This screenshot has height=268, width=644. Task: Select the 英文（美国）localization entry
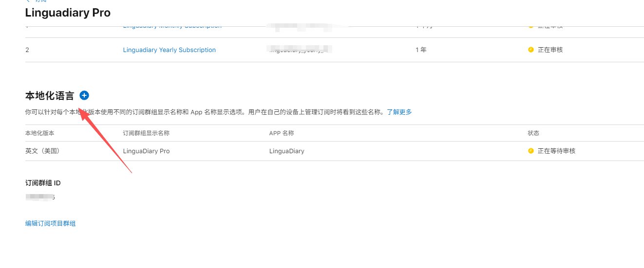[42, 151]
